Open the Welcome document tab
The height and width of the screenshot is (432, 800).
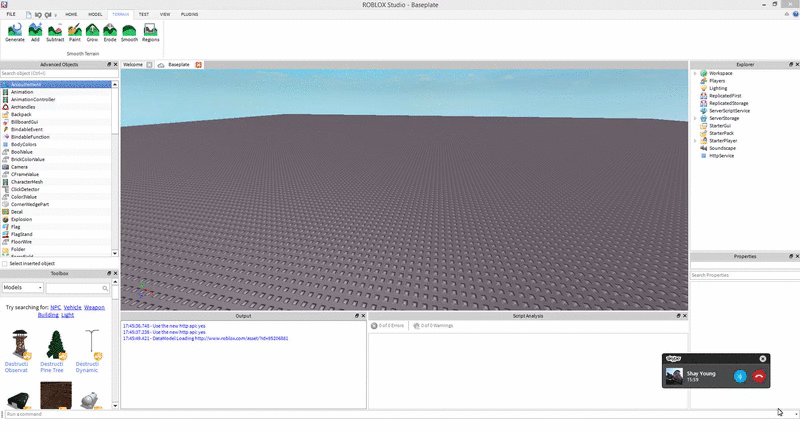click(133, 65)
